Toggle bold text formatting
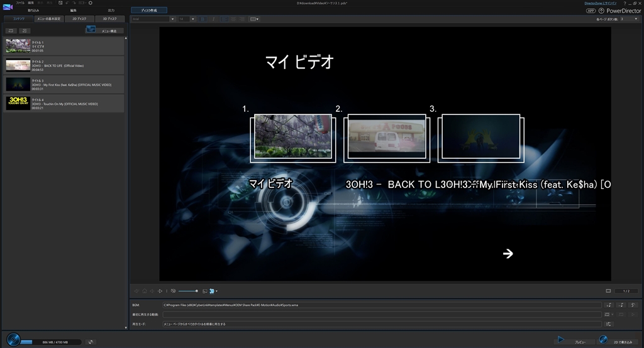Viewport: 644px width, 348px height. tap(203, 19)
